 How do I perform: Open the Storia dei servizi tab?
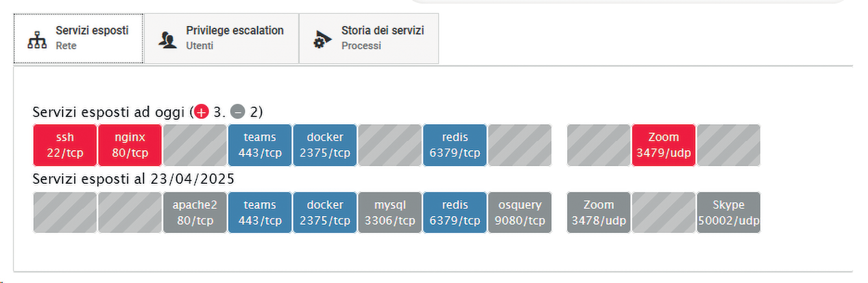click(x=369, y=39)
